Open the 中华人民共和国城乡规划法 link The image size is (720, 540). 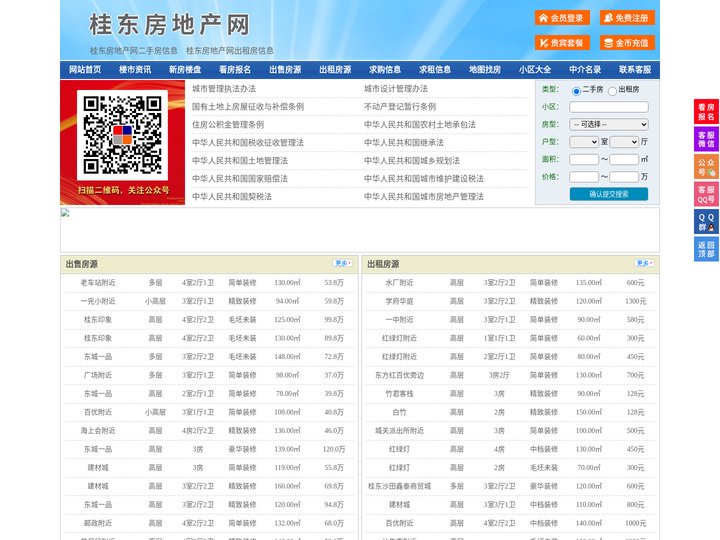412,161
